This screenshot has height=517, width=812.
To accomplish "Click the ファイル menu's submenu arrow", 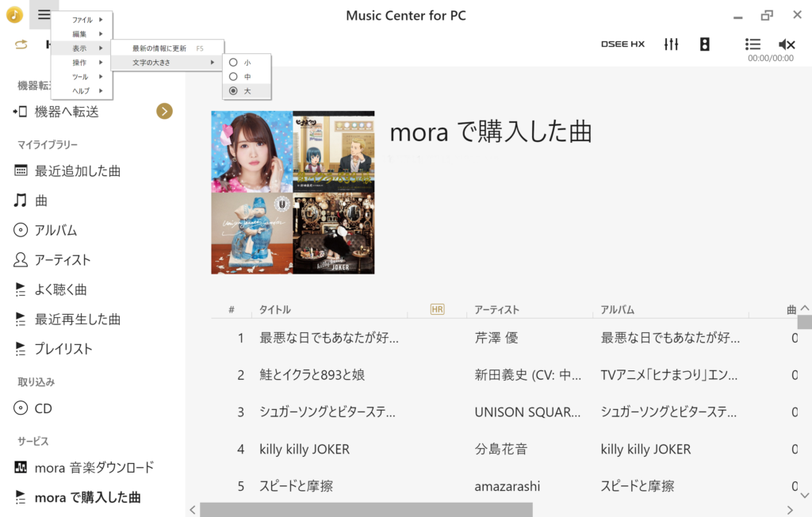I will [101, 20].
